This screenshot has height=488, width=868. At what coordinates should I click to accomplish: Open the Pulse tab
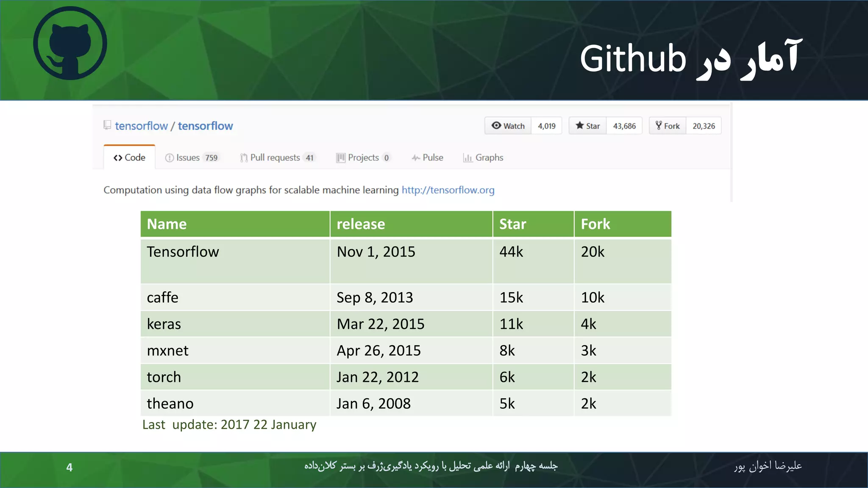pos(427,158)
